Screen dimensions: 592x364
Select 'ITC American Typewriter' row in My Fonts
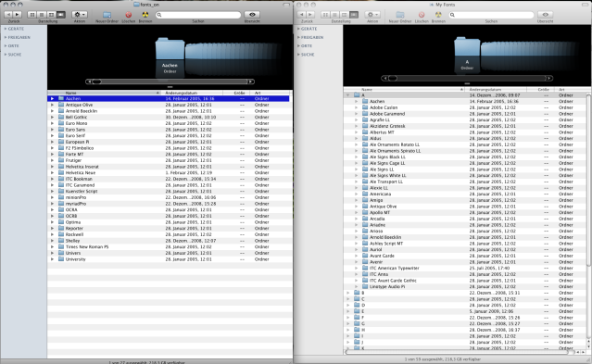465,268
